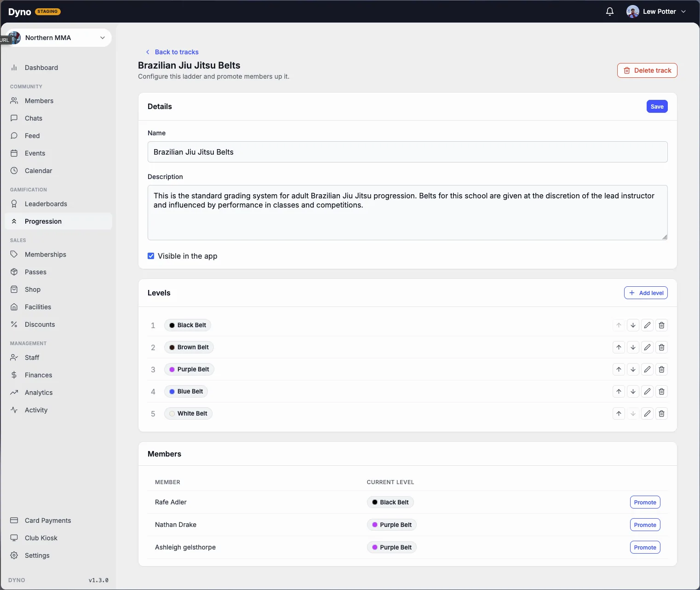Screen dimensions: 700x590
Task: Move Purple Belt level up
Action: coord(619,370)
